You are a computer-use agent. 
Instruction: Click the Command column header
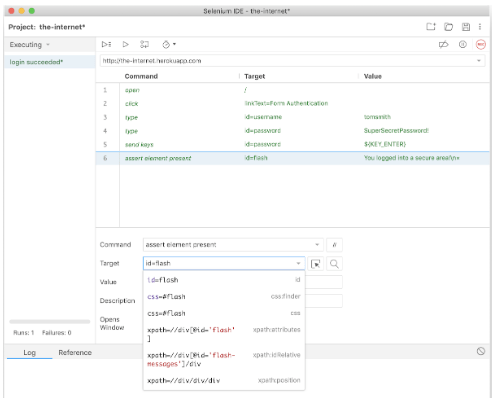coord(141,76)
